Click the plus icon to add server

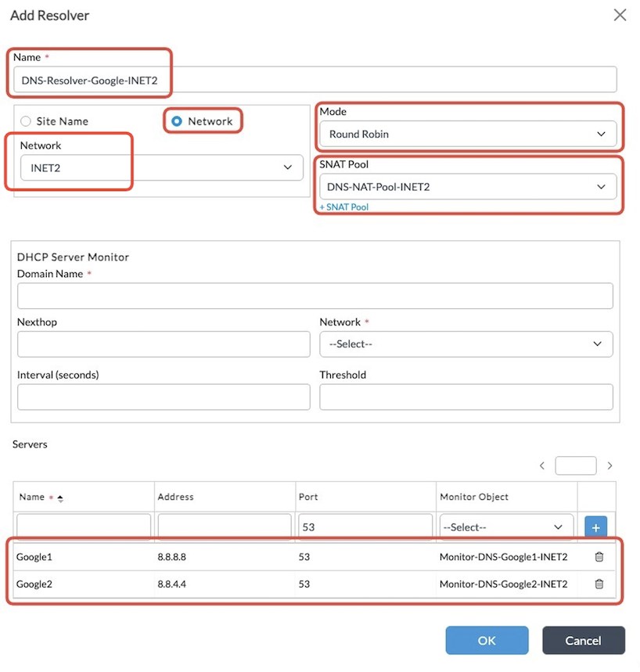point(595,527)
